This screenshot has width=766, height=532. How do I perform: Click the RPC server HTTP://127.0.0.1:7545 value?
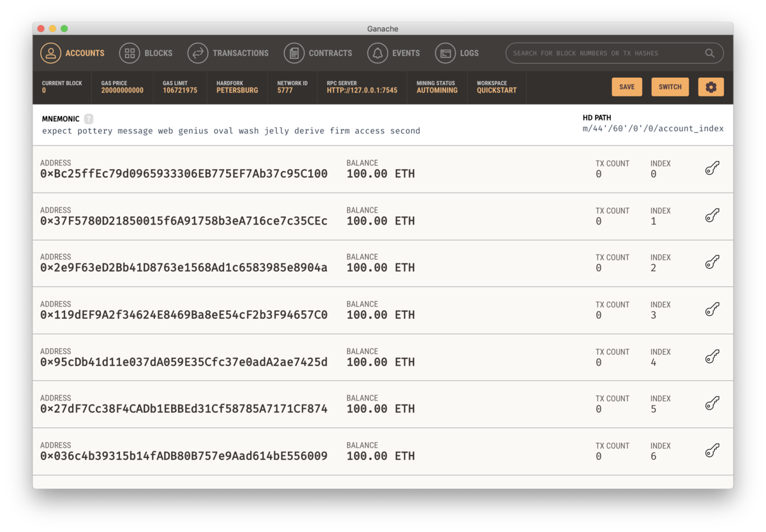pyautogui.click(x=362, y=91)
